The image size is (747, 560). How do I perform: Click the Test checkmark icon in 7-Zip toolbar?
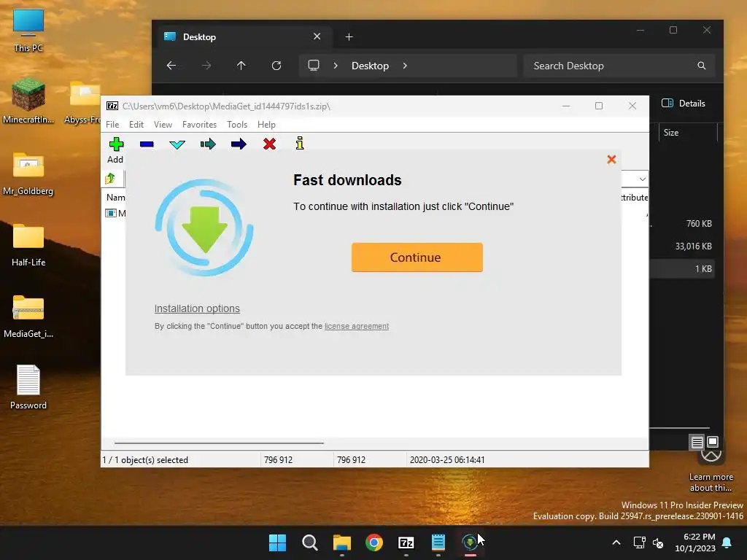(x=177, y=144)
